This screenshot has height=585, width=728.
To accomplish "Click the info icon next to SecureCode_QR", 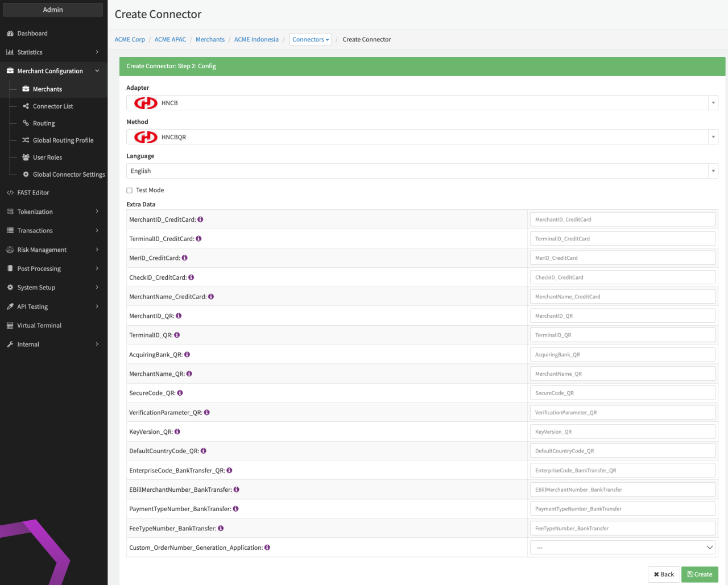I will coord(180,393).
